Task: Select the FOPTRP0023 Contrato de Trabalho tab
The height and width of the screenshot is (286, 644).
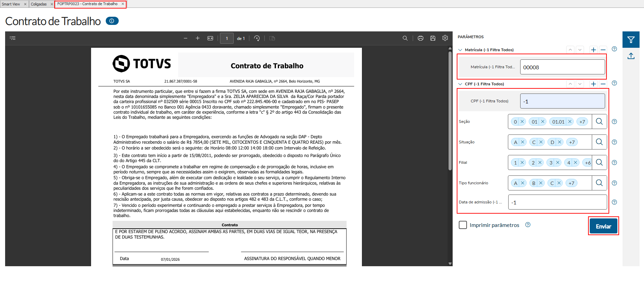Action: click(x=87, y=4)
